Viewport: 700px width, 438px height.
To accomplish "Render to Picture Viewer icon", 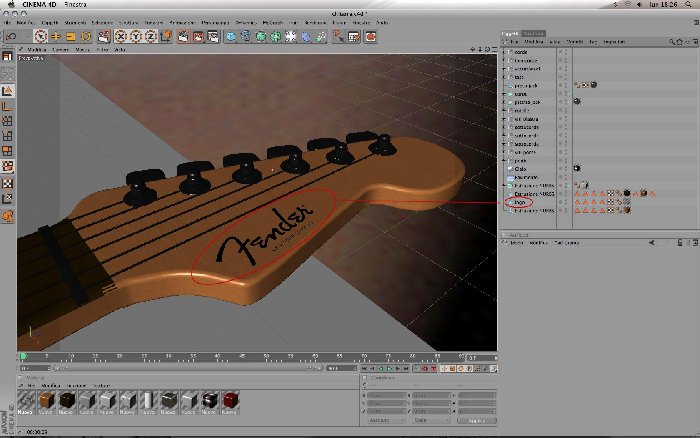I will coord(198,36).
